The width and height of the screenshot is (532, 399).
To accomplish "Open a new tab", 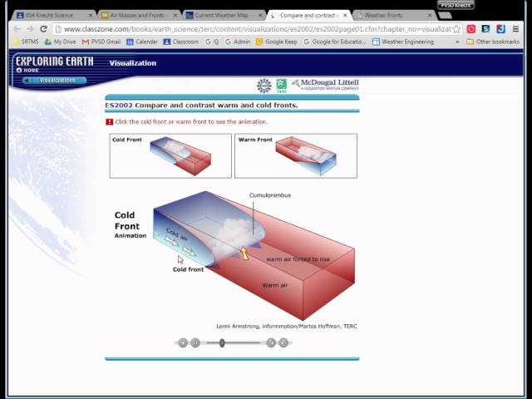I will (x=445, y=15).
